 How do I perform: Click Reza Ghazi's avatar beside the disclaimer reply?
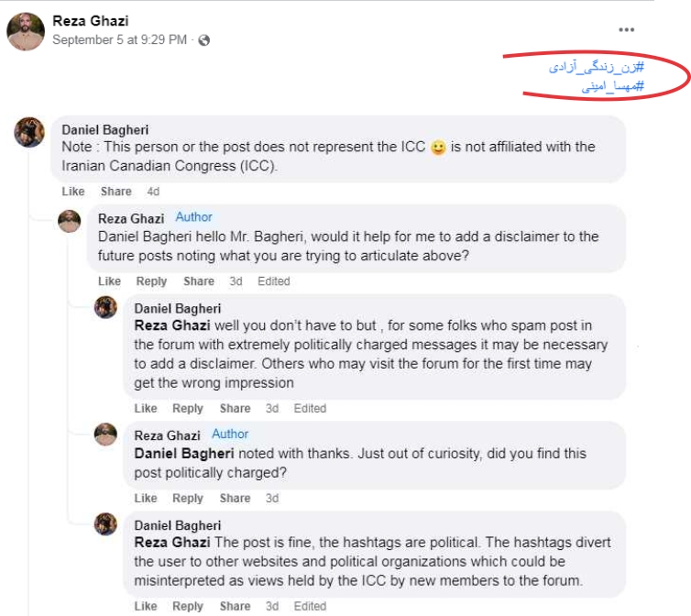70,222
